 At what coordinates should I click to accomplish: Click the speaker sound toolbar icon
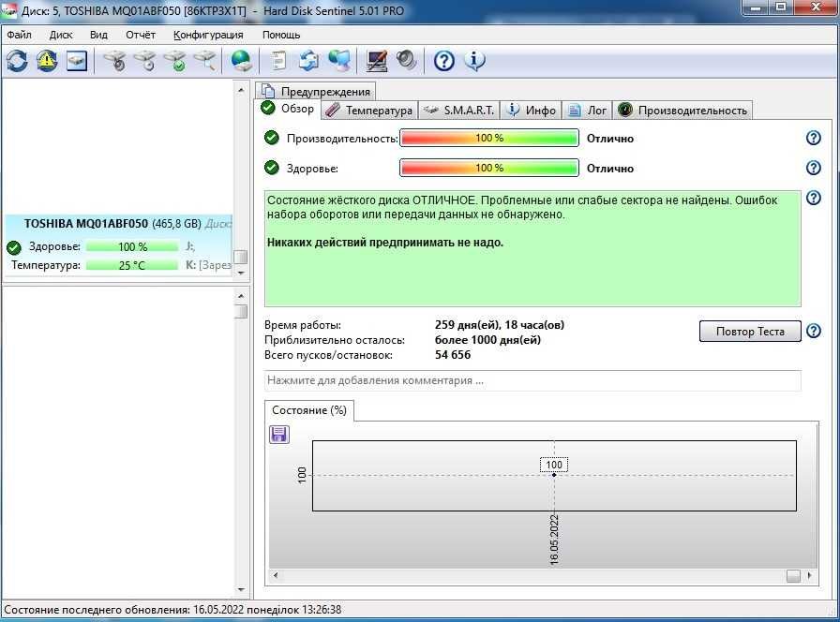pyautogui.click(x=407, y=61)
